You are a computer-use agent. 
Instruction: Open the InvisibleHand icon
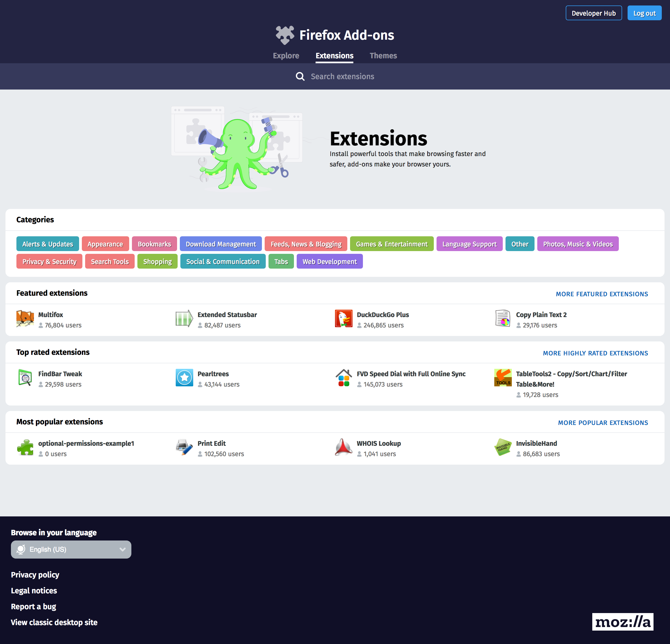coord(503,447)
